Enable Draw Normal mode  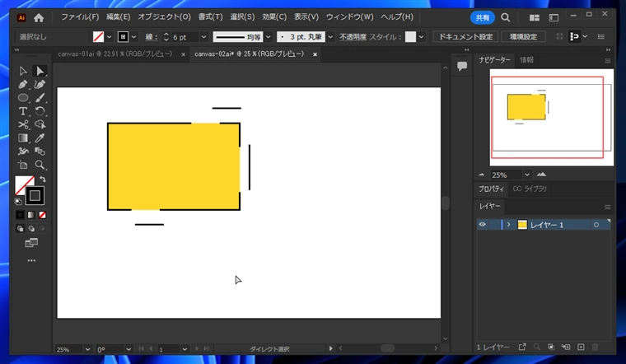(20, 229)
